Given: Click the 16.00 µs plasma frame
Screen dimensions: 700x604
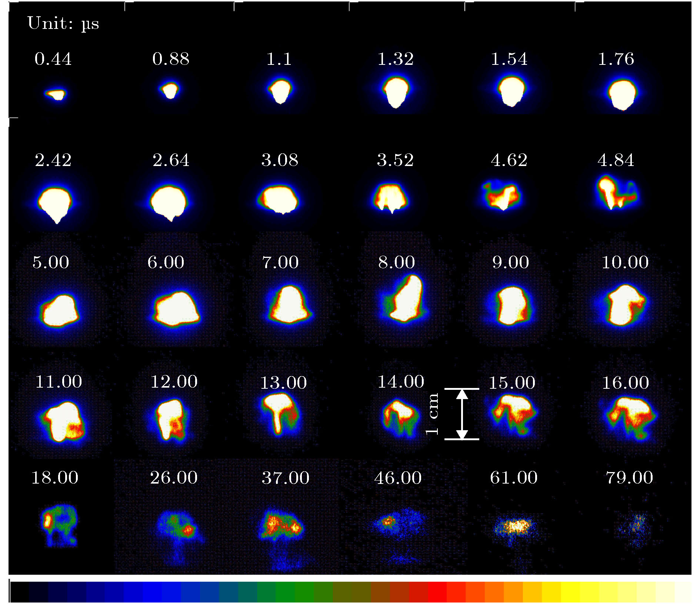Looking at the screenshot, I should click(630, 416).
